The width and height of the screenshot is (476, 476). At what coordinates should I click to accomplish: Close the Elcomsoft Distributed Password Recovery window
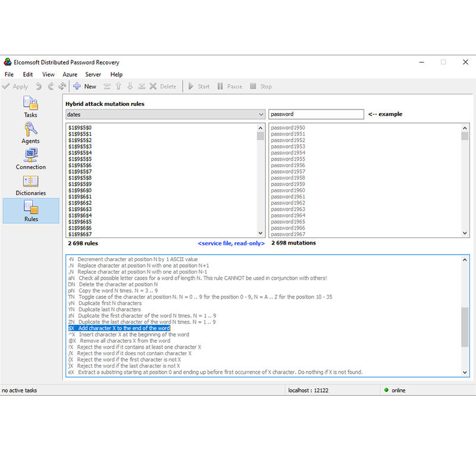[465, 62]
